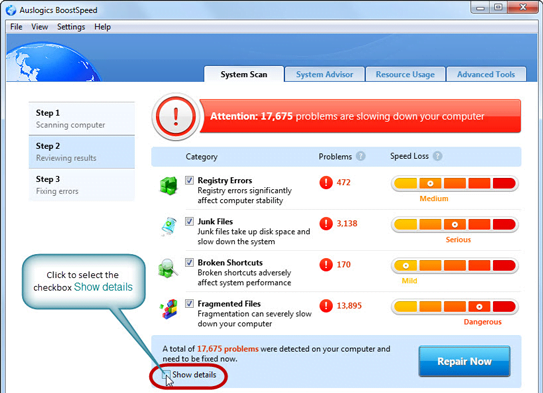
Task: Tick the Show details checkbox
Action: [x=167, y=375]
